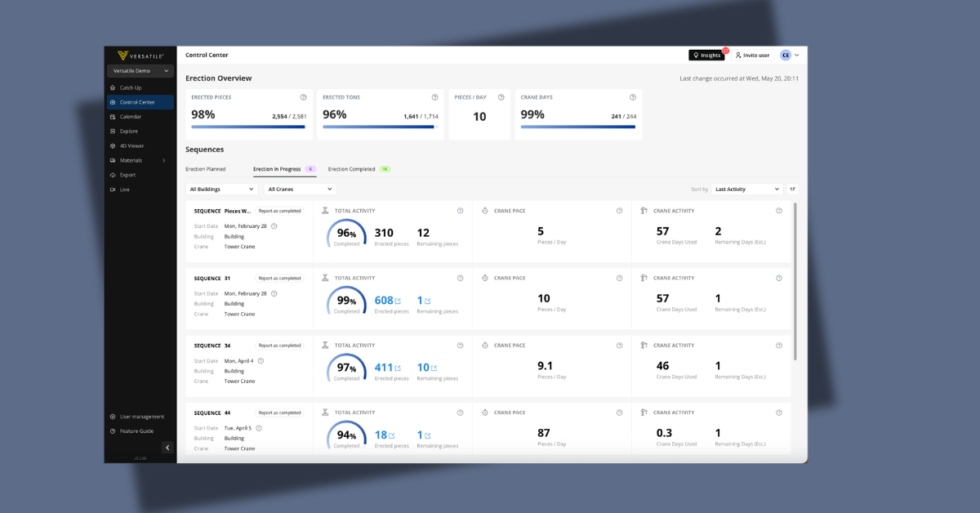Image resolution: width=980 pixels, height=513 pixels.
Task: Click the Invite user button
Action: (752, 56)
